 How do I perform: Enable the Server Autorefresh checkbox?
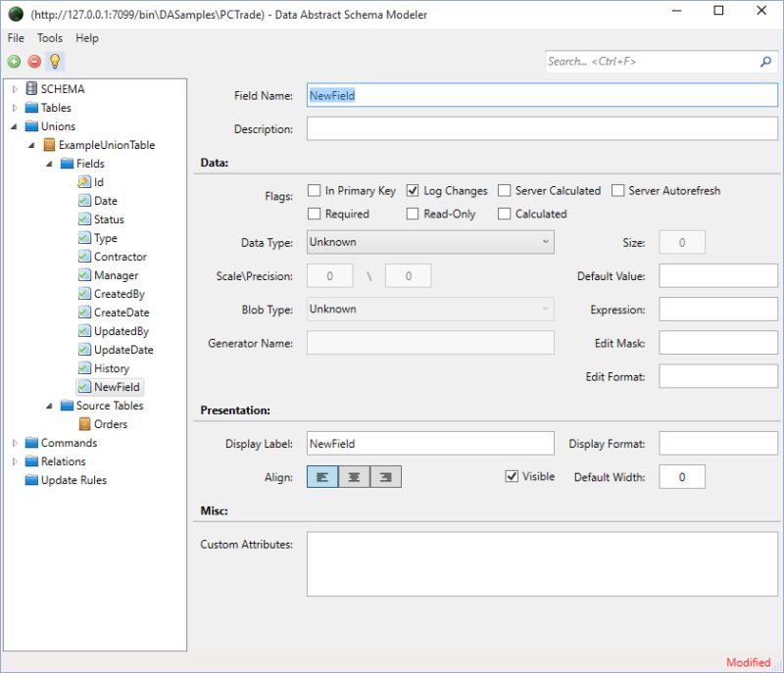pos(618,190)
